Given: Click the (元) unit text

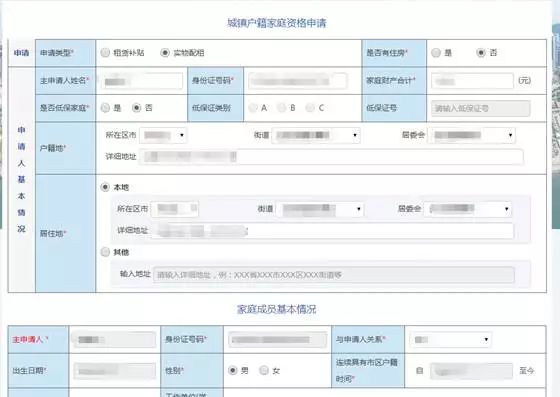Looking at the screenshot, I should [x=524, y=81].
